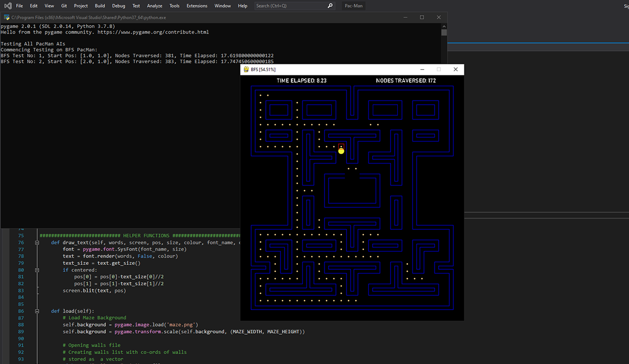Click the BFS game window title icon
The width and height of the screenshot is (629, 364).
246,69
